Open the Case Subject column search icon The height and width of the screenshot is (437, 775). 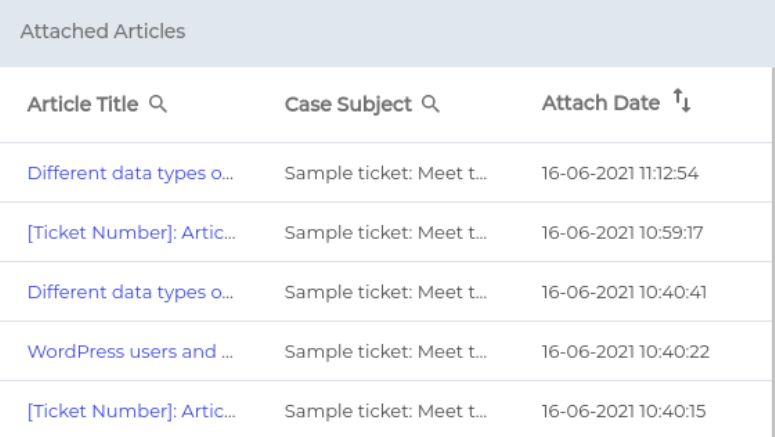click(x=431, y=104)
